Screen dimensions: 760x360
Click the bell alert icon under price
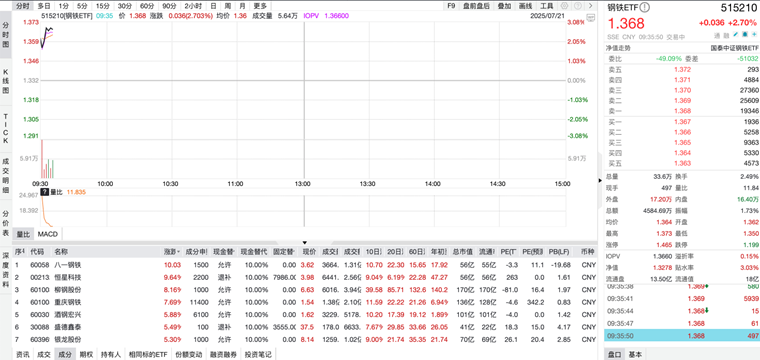coord(745,35)
